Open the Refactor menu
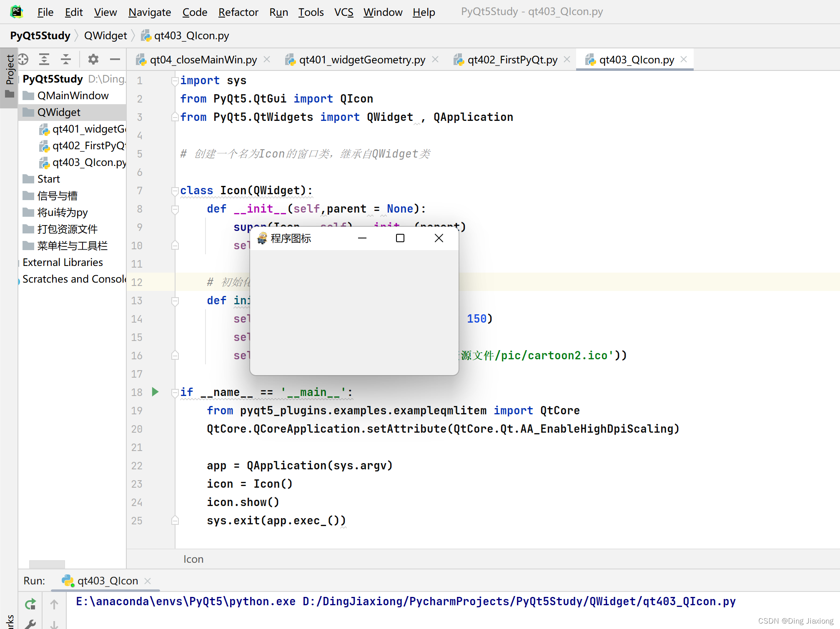Viewport: 840px width, 629px height. (x=238, y=12)
